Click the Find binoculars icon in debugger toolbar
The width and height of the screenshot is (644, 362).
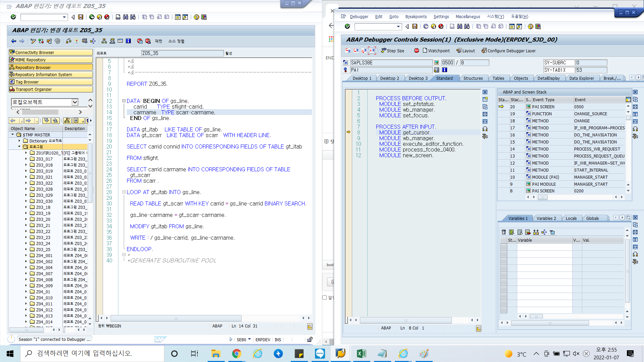point(460,26)
